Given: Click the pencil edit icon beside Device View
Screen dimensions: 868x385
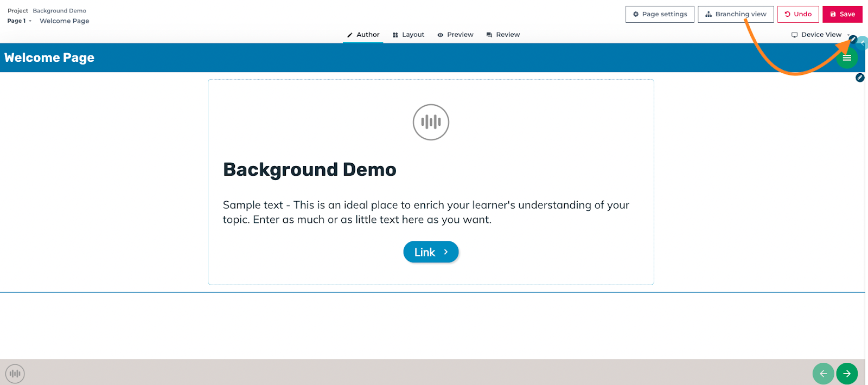Looking at the screenshot, I should [853, 39].
